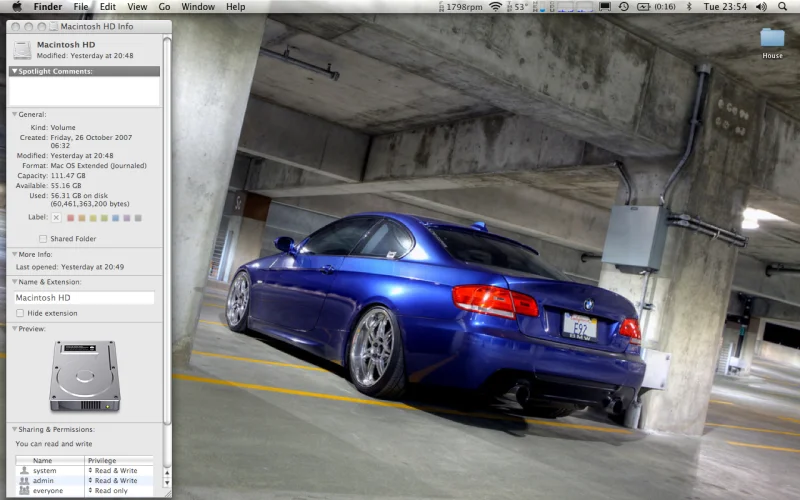
Task: Apply the yellow label color
Action: 93,218
